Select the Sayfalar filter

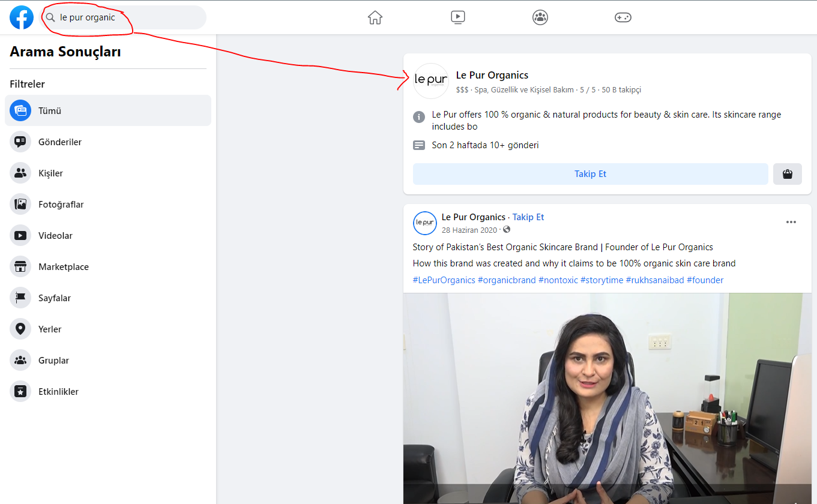click(108, 298)
